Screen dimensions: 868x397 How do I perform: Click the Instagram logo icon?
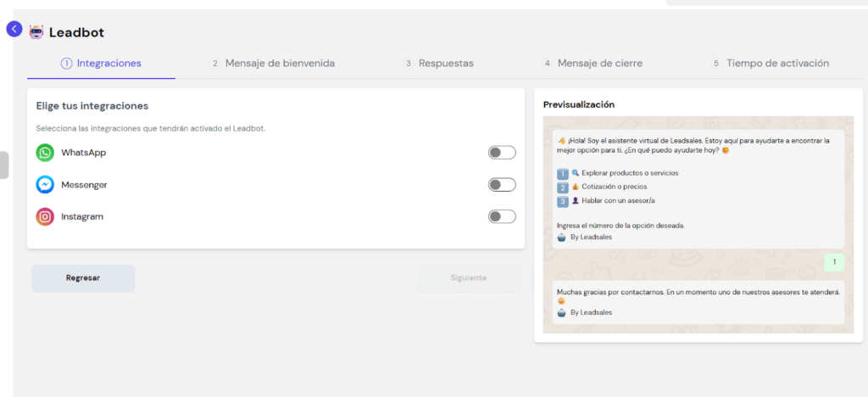click(x=45, y=216)
